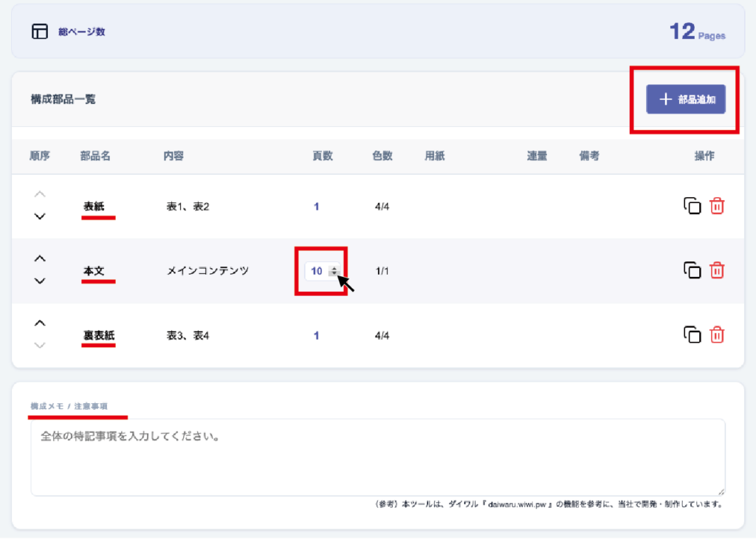Click the page count stepper for 本文
756x539 pixels.
click(334, 271)
